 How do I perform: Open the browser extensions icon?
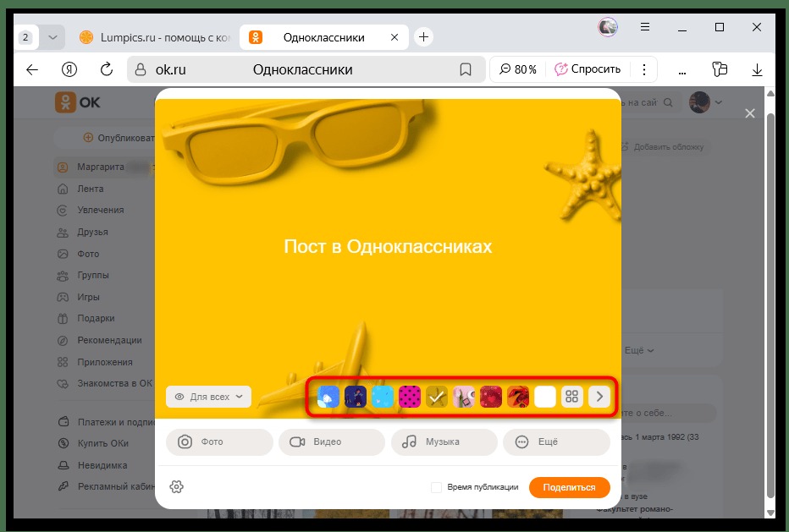point(720,69)
